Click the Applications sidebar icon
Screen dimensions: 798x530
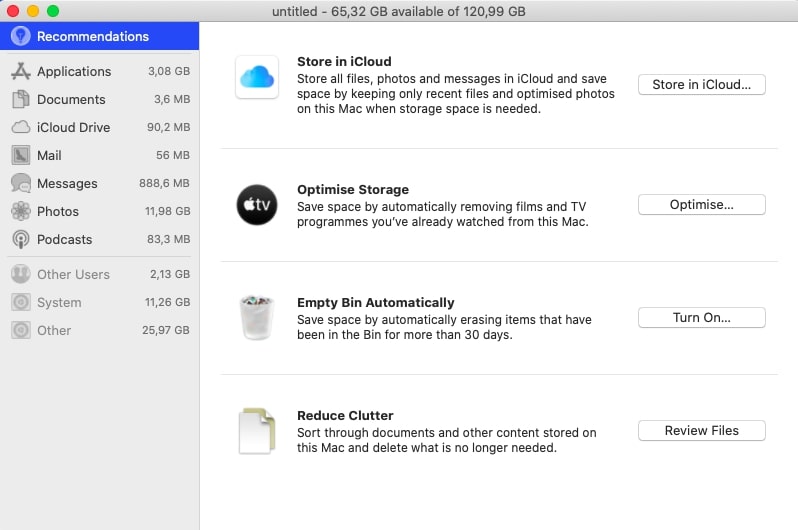[x=20, y=71]
